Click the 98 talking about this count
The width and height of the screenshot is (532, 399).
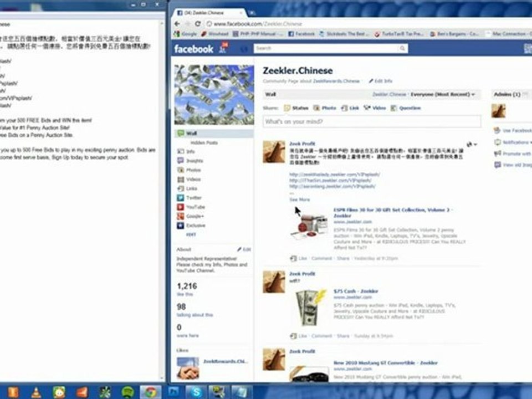tap(182, 306)
